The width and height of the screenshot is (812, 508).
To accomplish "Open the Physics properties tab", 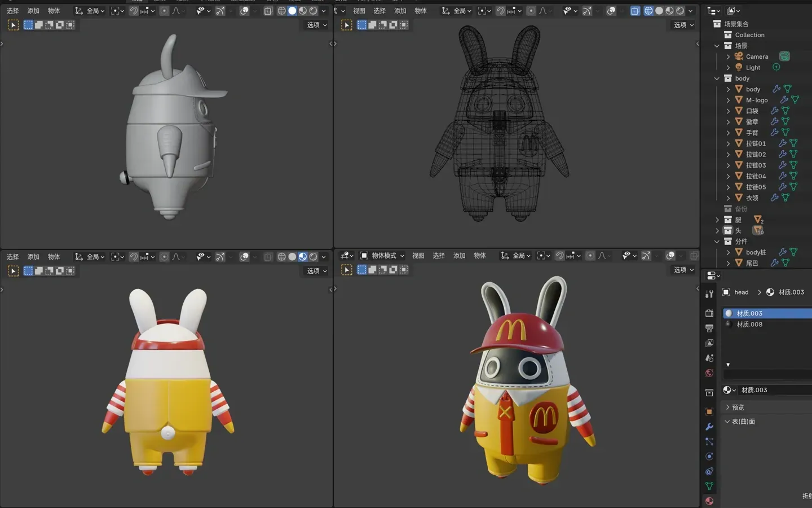I will (x=709, y=456).
